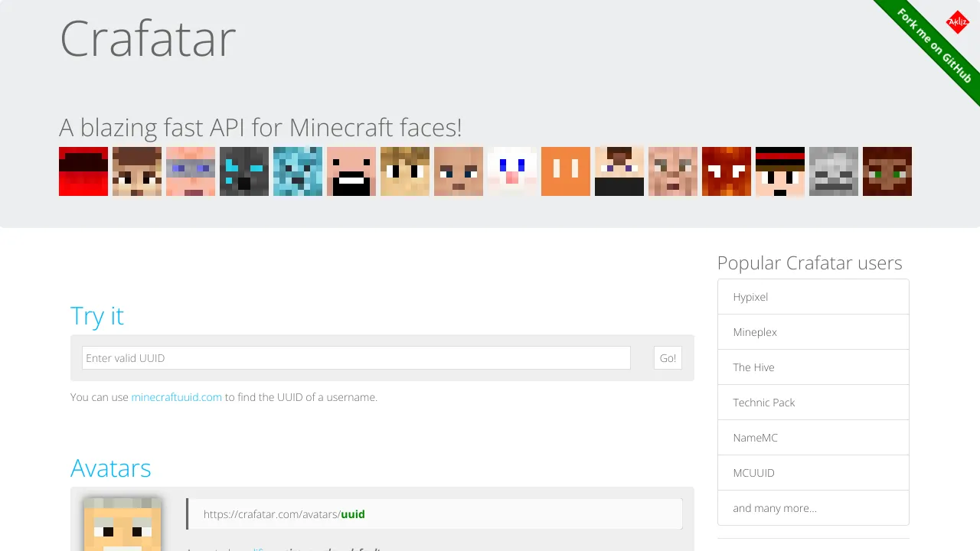Viewport: 980px width, 551px height.
Task: Open MCUUID list entry
Action: point(813,473)
